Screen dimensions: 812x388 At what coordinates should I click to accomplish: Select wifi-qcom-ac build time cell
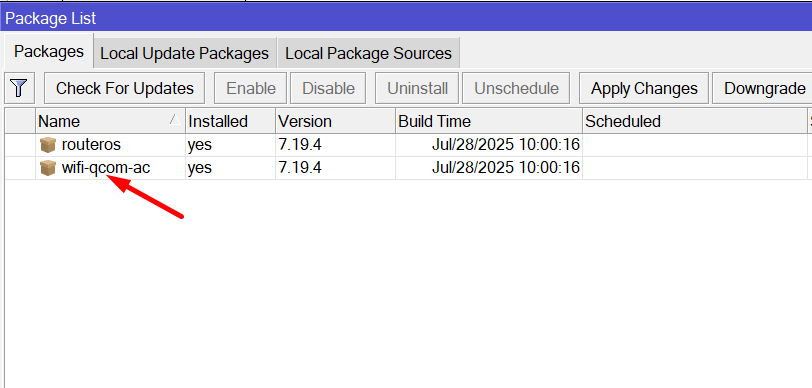pyautogui.click(x=489, y=168)
